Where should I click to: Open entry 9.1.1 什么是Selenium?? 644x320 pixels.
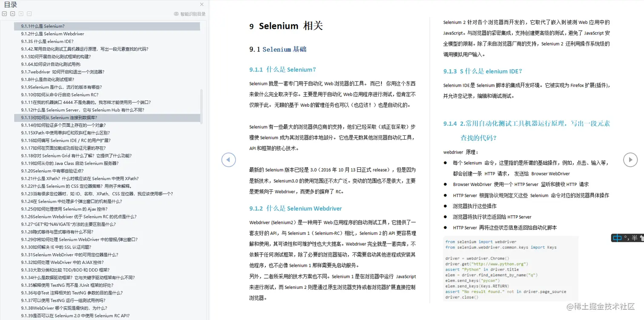(42, 26)
